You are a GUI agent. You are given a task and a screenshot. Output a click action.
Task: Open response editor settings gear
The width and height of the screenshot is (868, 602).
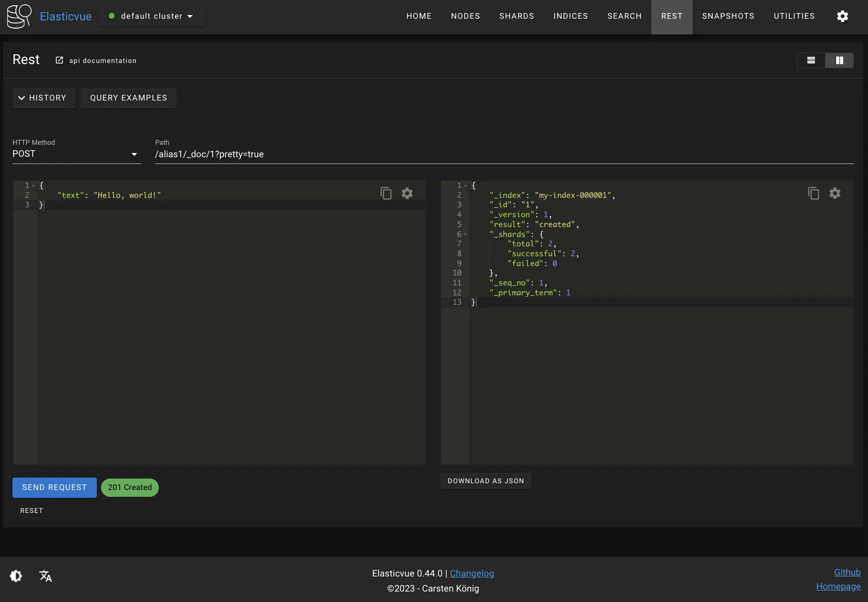point(835,193)
